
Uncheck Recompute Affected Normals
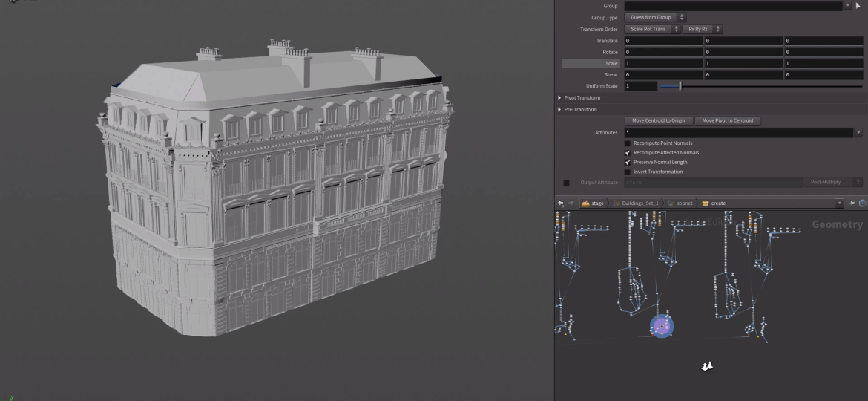point(628,153)
